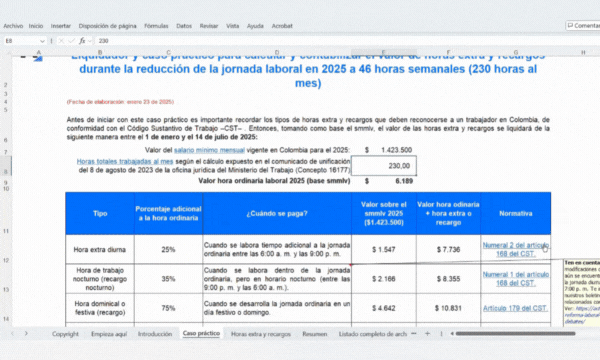The height and width of the screenshot is (360, 600).
Task: Open the Ayuda ribbon tab
Action: [255, 26]
